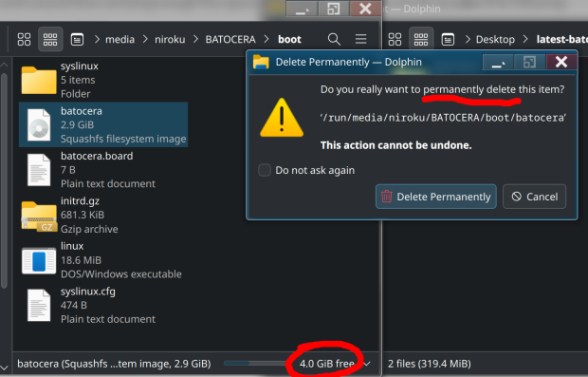Screen dimensions: 588x377
Task: Select the batocera disc image icon
Action: coord(39,125)
